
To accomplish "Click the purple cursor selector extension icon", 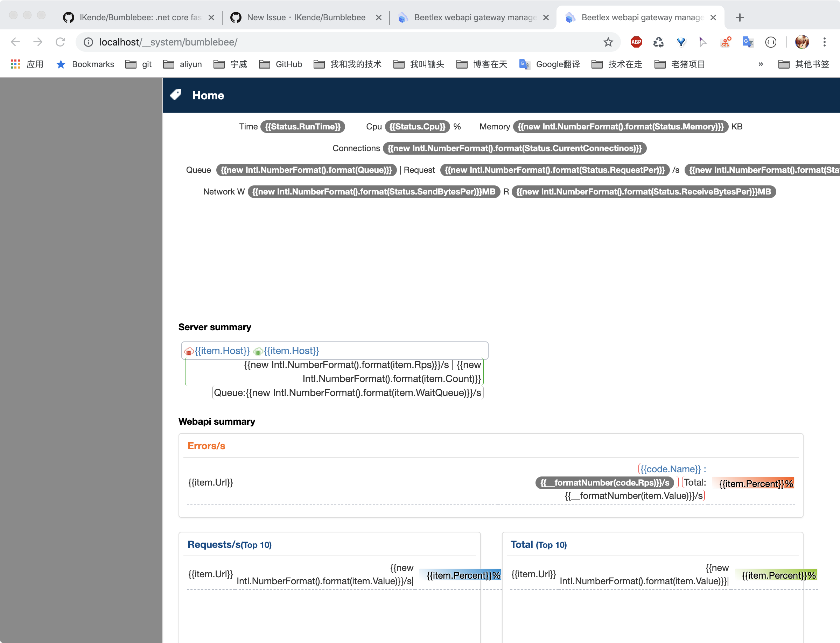I will [703, 42].
